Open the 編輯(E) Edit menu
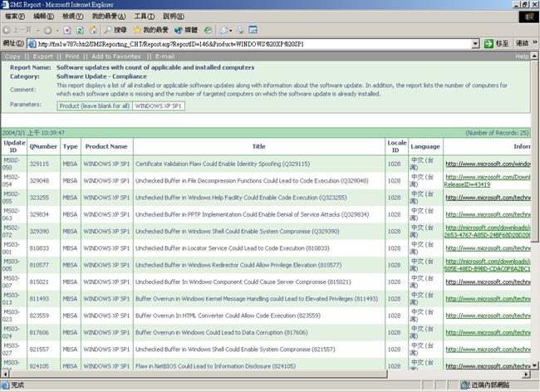Image resolution: width=540 pixels, height=392 pixels. 43,16
